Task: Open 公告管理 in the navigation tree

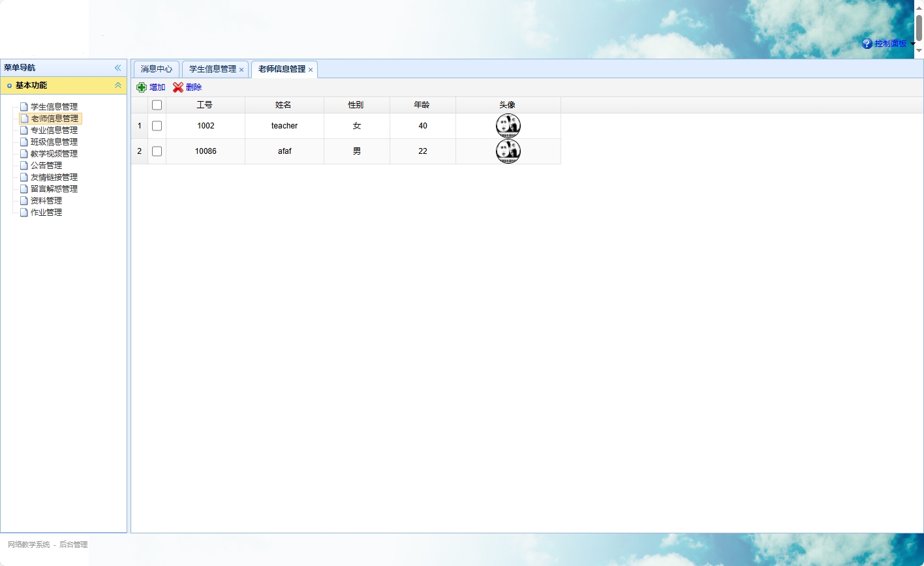Action: (46, 166)
